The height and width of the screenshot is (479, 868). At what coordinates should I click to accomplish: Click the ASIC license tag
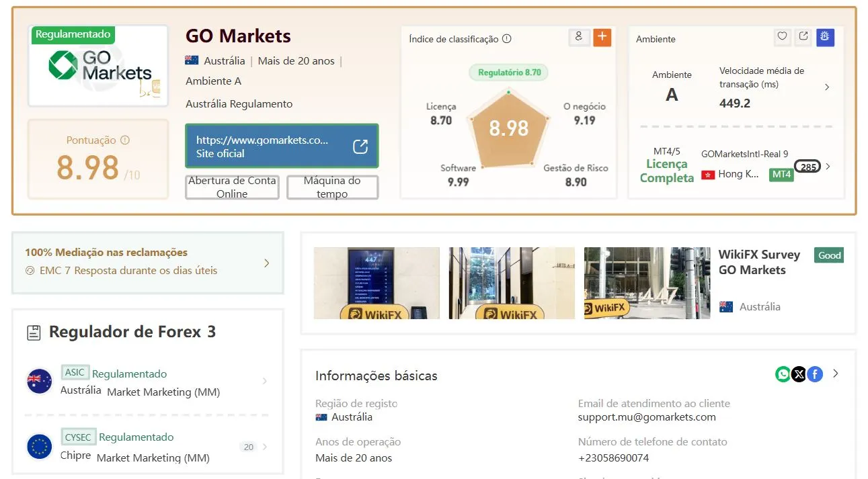[x=75, y=372]
